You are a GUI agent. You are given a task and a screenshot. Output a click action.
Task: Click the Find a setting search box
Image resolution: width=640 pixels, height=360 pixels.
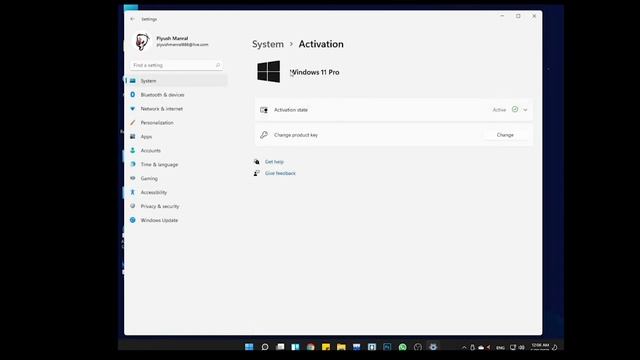coord(176,65)
